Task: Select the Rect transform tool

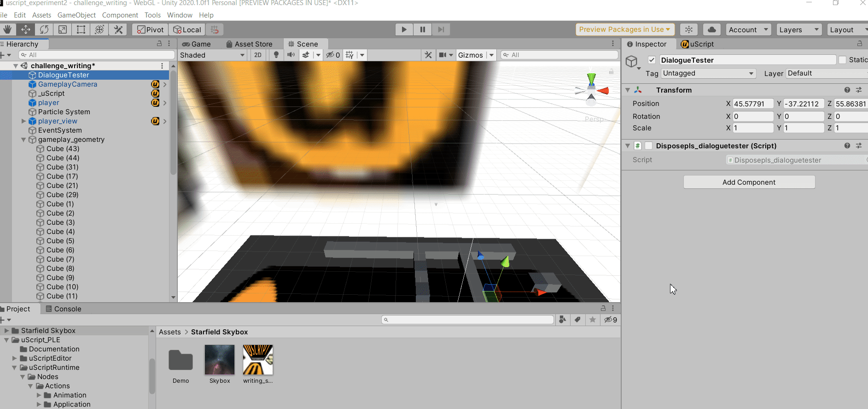Action: [81, 29]
